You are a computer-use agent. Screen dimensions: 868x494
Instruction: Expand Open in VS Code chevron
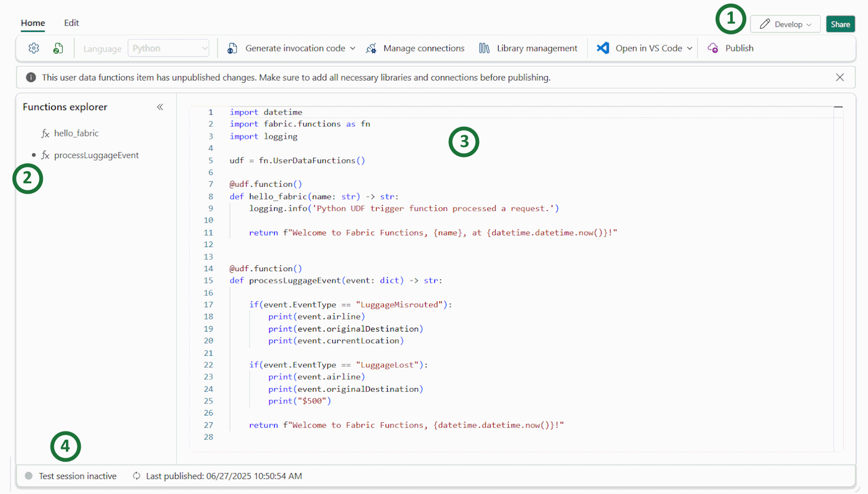(689, 48)
